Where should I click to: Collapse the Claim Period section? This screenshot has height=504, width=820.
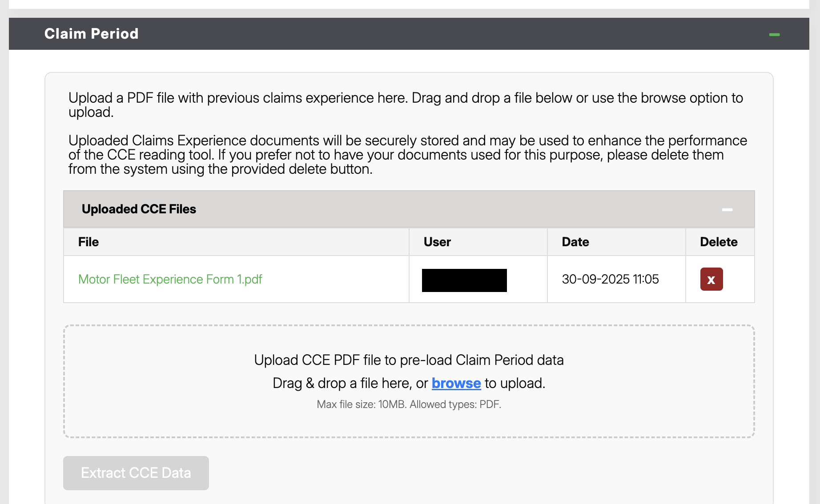pyautogui.click(x=774, y=34)
